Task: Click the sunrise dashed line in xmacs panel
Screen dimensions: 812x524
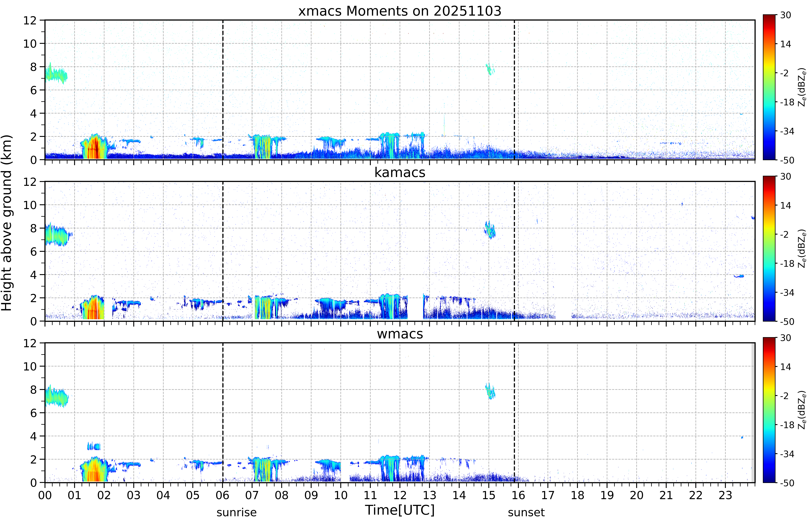Action: click(x=223, y=90)
